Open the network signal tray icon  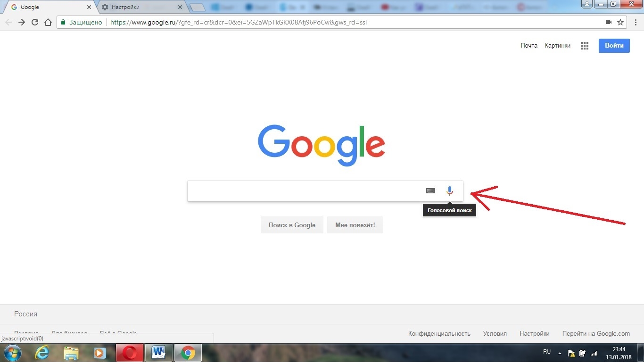594,353
